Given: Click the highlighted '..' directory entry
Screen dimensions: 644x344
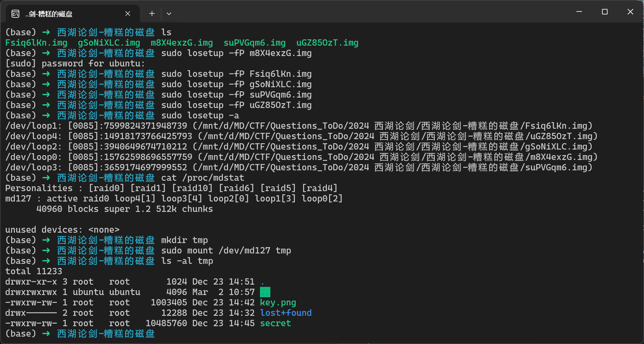Looking at the screenshot, I should click(x=265, y=292).
